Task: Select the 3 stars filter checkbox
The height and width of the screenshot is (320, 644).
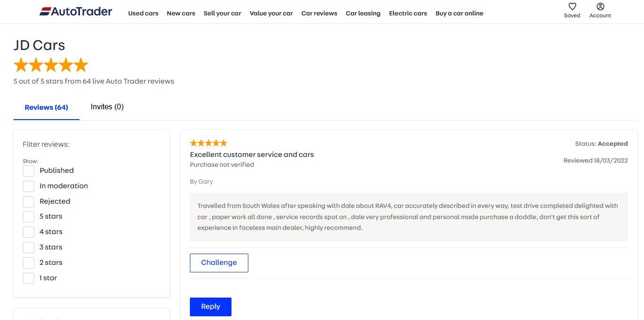Action: (x=29, y=248)
